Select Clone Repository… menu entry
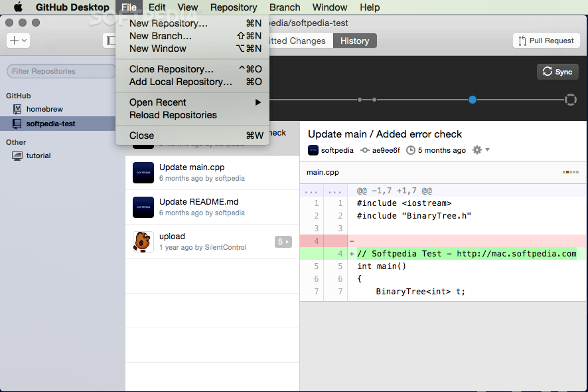The image size is (588, 392). pos(192,69)
